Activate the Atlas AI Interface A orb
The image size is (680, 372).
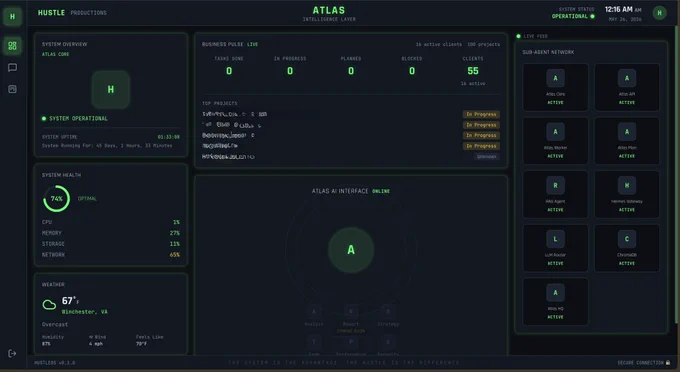(351, 250)
